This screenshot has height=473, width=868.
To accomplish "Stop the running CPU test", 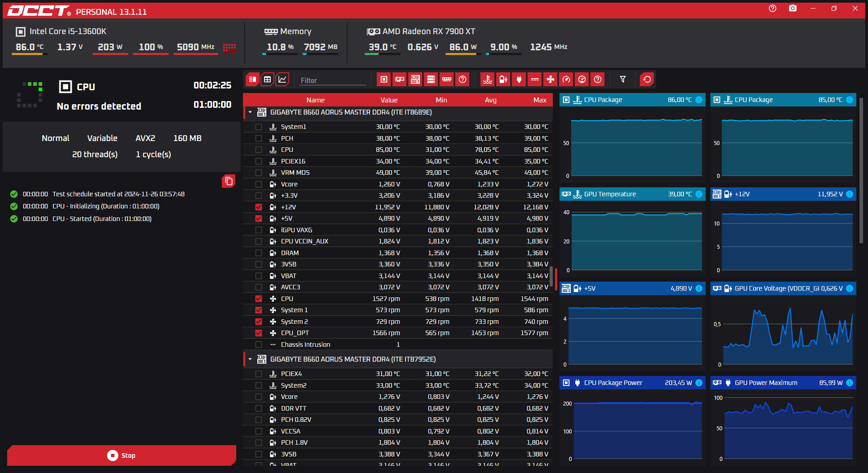I will tap(122, 455).
